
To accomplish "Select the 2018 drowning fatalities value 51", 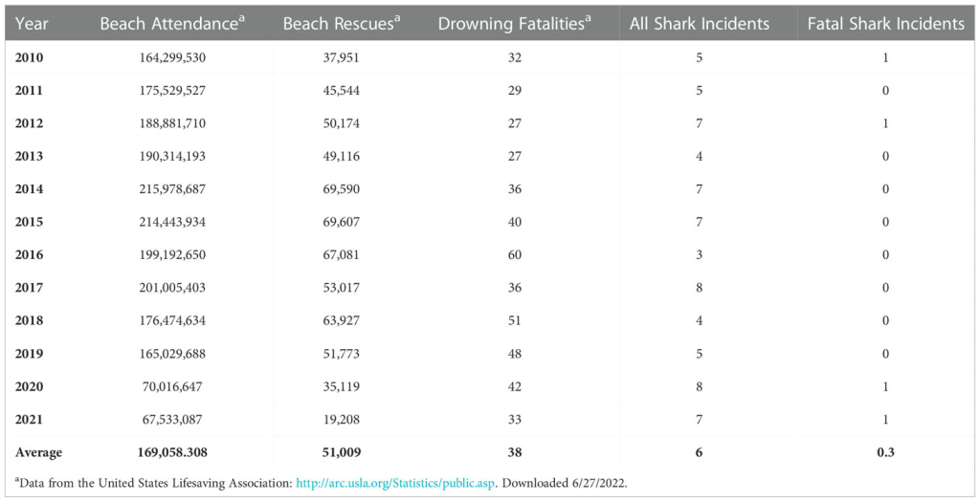I will tap(515, 320).
